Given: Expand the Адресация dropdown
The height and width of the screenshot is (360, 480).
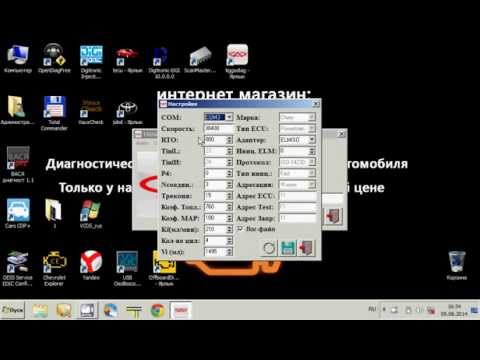Looking at the screenshot, I should click(311, 185).
